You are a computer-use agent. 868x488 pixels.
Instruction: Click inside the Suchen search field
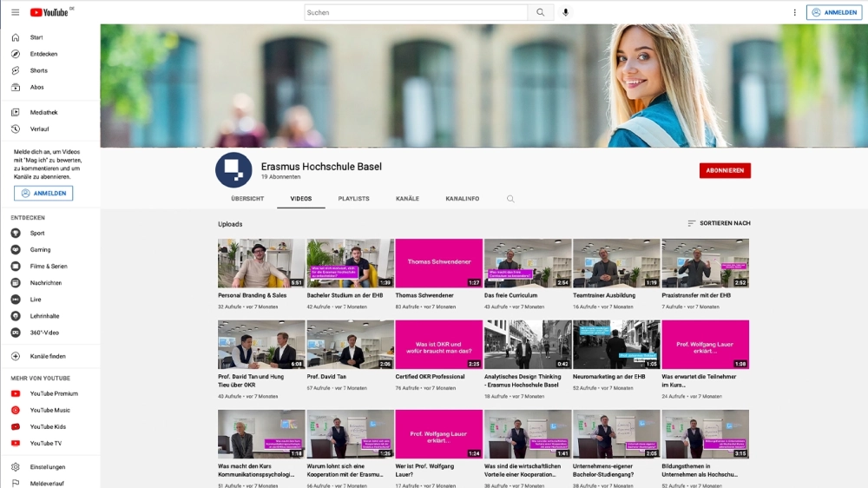click(x=415, y=13)
